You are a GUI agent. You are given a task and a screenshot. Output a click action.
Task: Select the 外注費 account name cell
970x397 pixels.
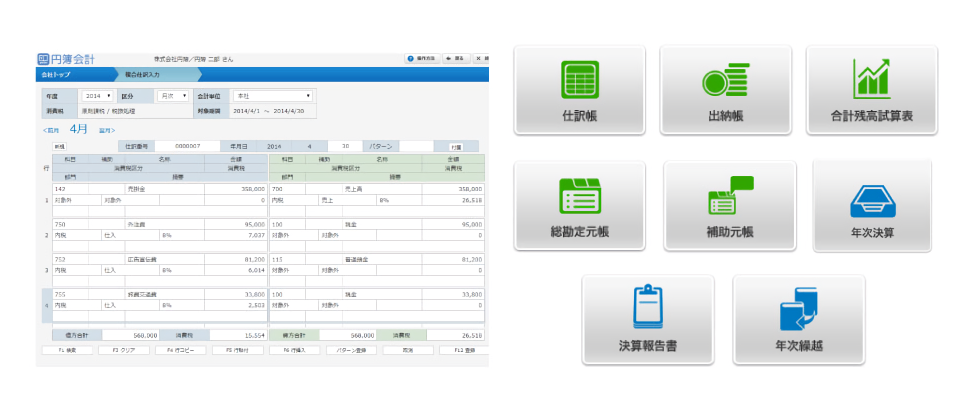click(165, 224)
